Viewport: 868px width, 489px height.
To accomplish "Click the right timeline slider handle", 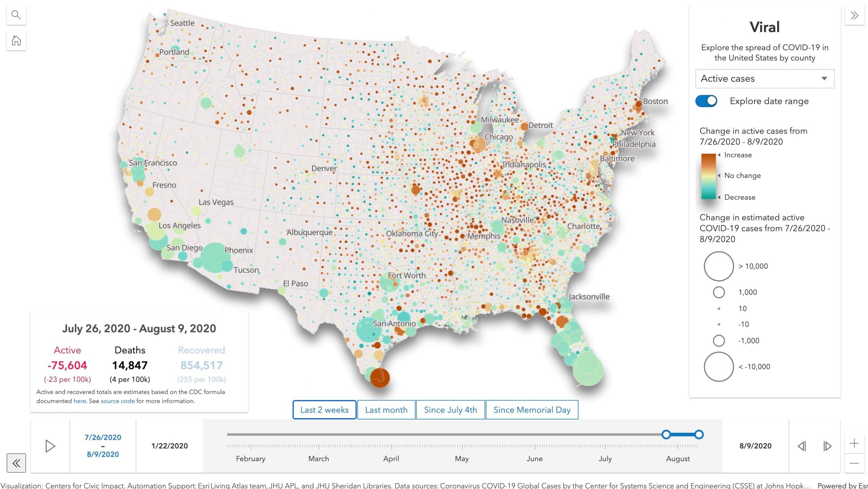I will coord(699,434).
